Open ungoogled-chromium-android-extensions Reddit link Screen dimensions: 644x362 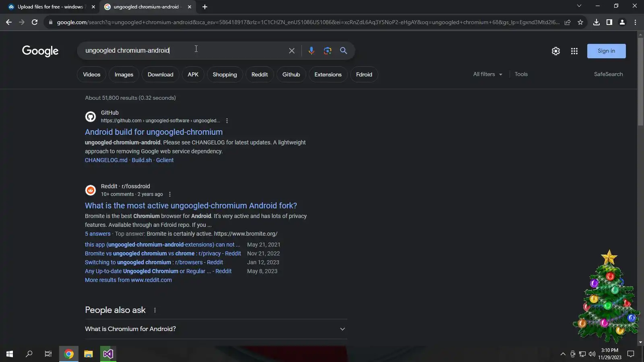(163, 245)
